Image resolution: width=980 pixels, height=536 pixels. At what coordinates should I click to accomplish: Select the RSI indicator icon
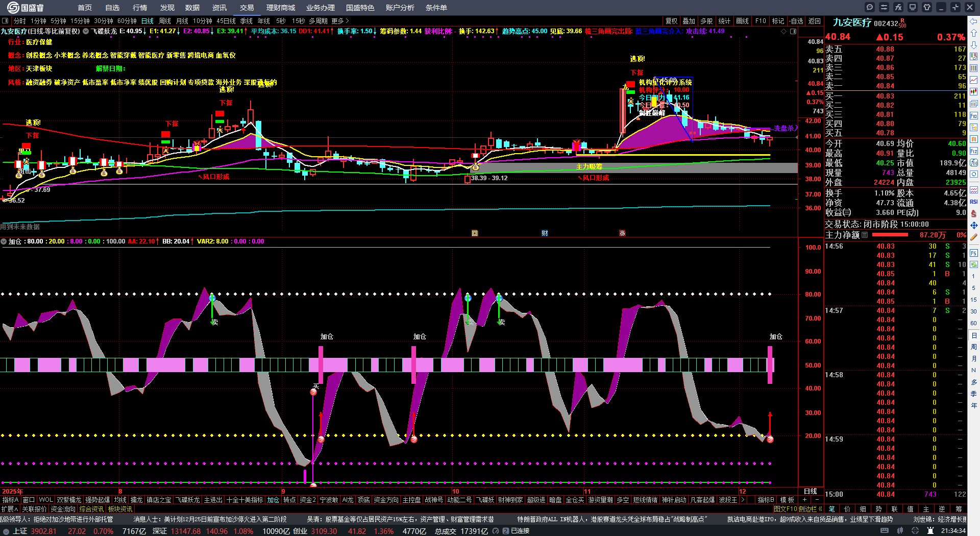point(974,202)
